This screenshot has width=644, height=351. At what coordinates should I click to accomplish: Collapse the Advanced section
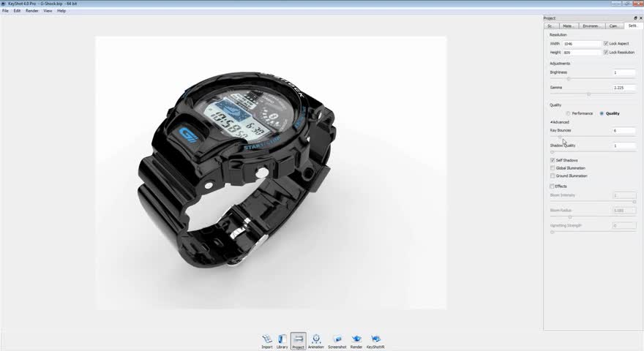(560, 122)
